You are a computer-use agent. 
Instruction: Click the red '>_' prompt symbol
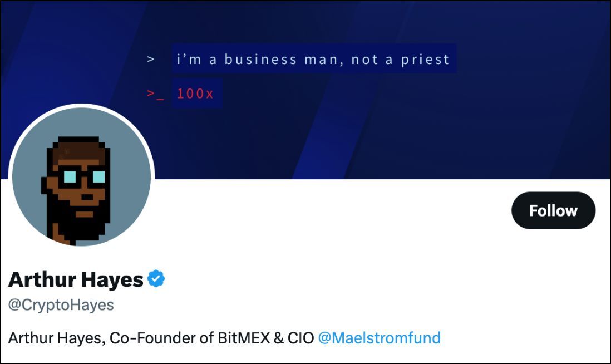[155, 94]
